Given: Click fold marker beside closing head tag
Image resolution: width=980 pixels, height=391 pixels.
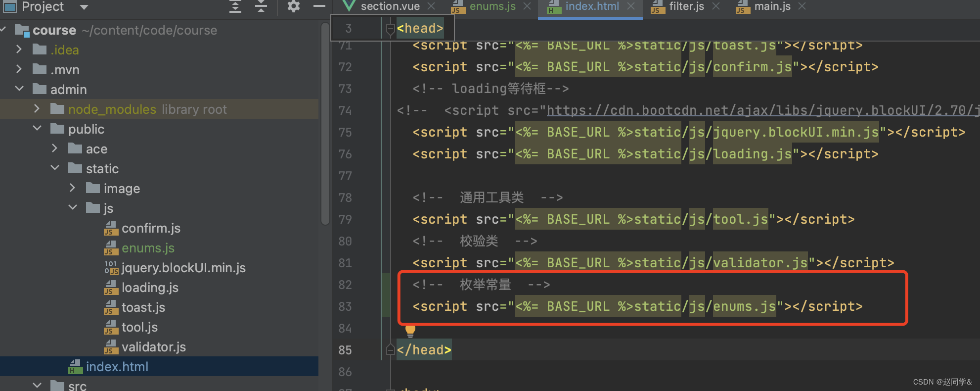Looking at the screenshot, I should pyautogui.click(x=390, y=350).
